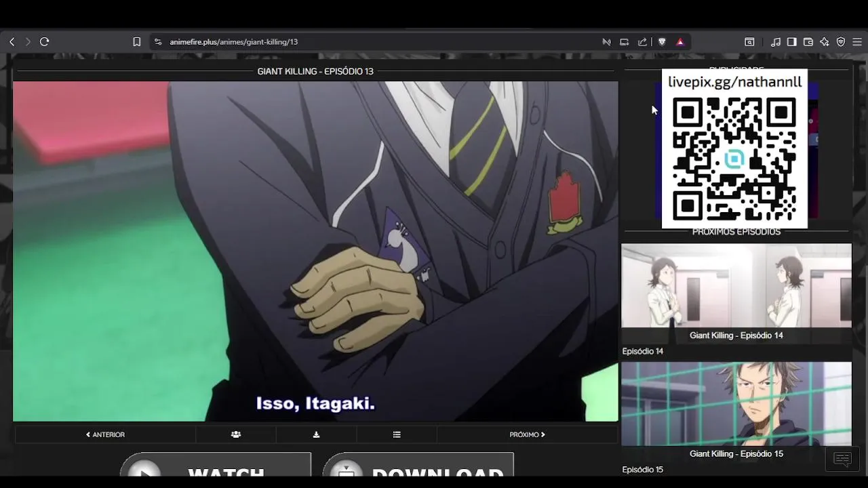Toggle the browser sidebar panel icon
This screenshot has height=488, width=868.
click(x=791, y=42)
